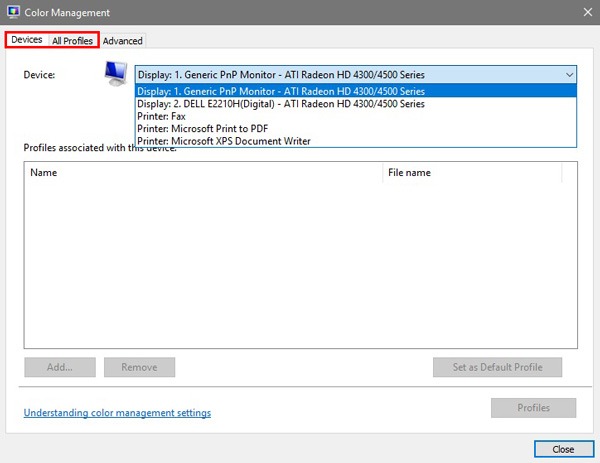Switch to the Devices tab

click(x=27, y=40)
